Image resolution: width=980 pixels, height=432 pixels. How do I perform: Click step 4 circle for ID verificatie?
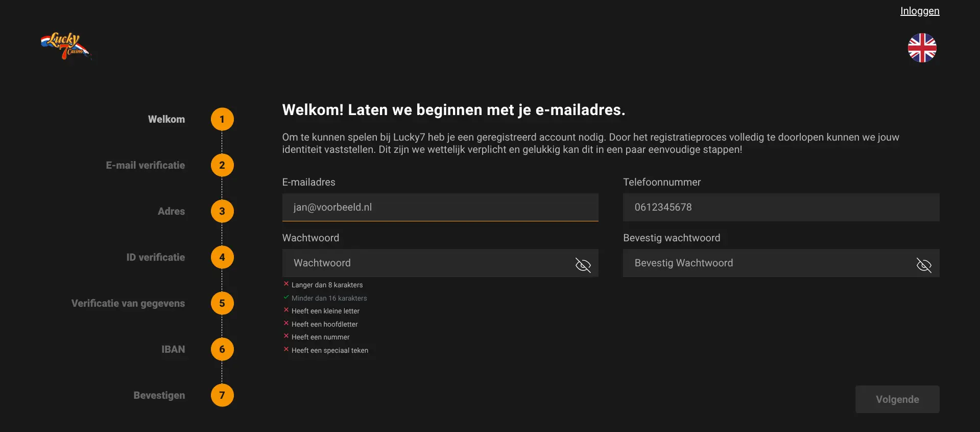click(x=222, y=257)
